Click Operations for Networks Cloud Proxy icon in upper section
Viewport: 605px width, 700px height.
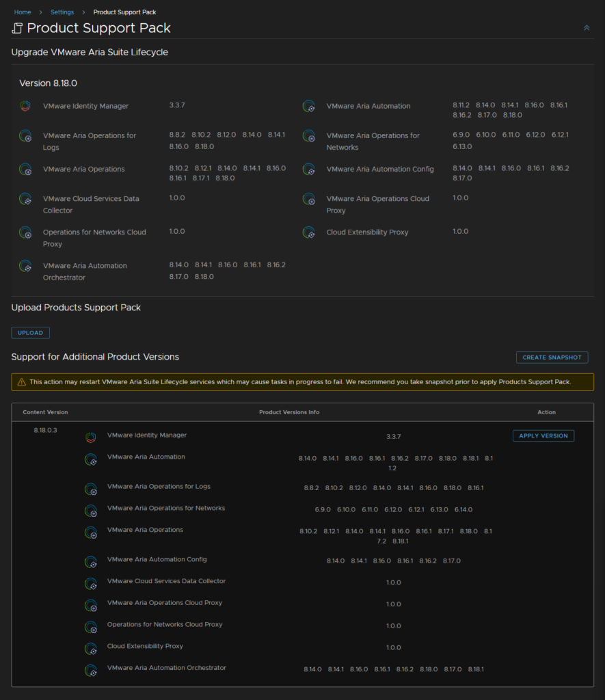25,232
